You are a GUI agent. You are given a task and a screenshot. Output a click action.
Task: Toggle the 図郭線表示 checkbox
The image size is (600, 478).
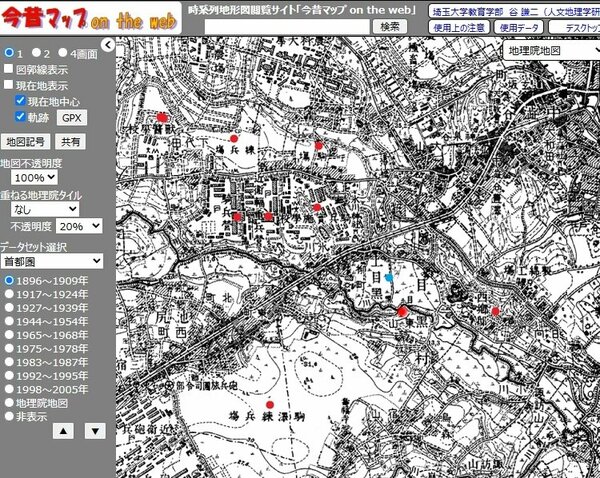[x=8, y=69]
